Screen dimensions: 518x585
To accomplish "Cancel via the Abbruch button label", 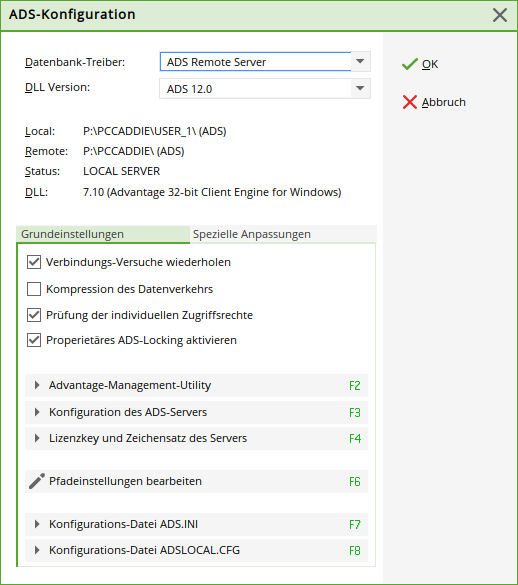I will [x=444, y=102].
